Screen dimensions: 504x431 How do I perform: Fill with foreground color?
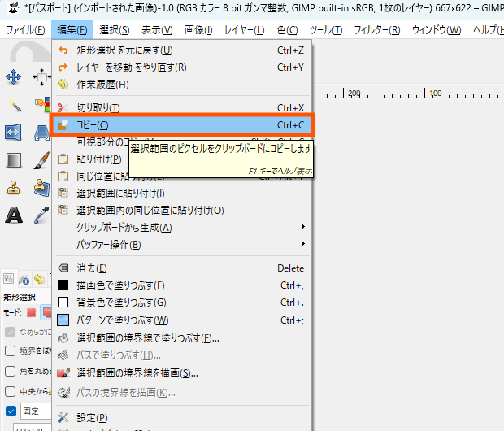coord(181,285)
